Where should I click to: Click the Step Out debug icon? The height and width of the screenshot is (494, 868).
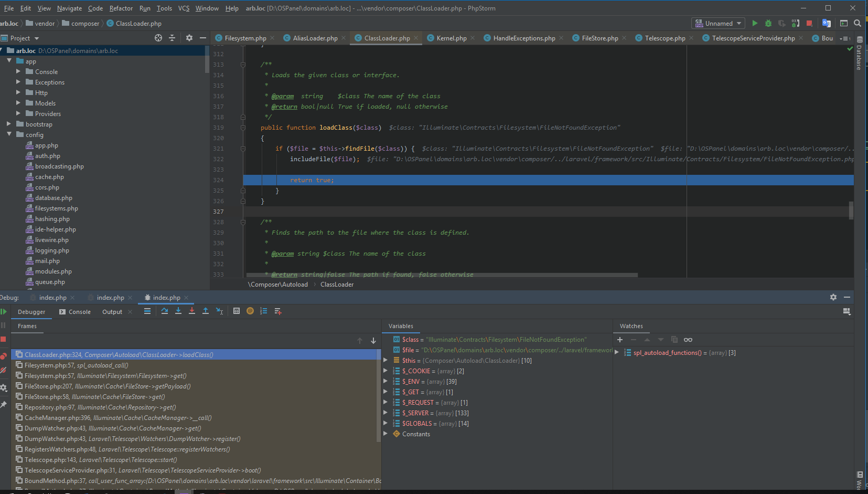(x=206, y=311)
